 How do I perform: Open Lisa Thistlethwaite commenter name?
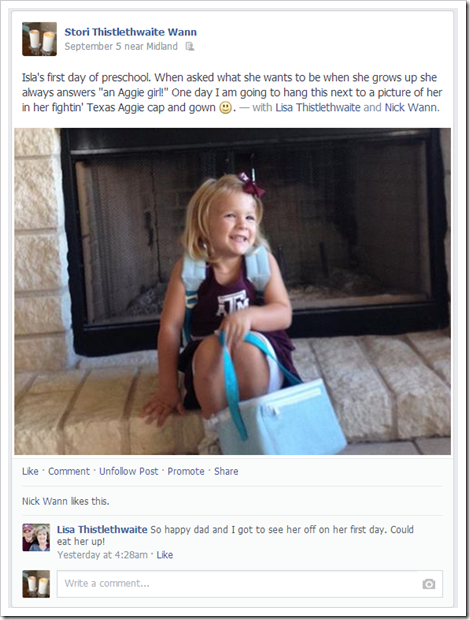(102, 529)
